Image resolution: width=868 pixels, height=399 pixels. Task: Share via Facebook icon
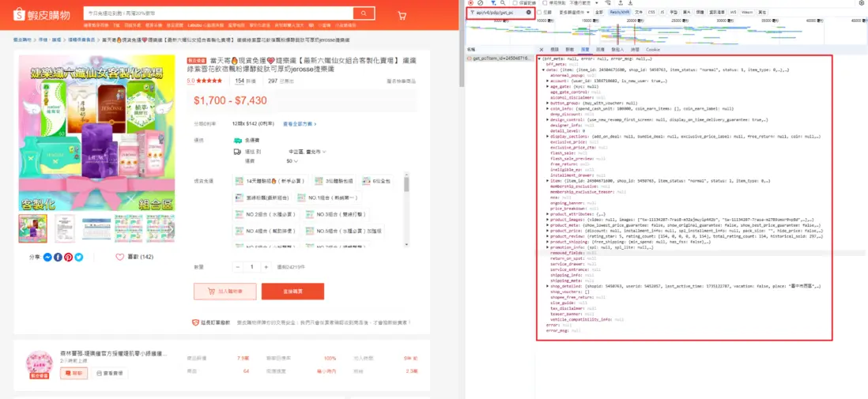pos(58,257)
